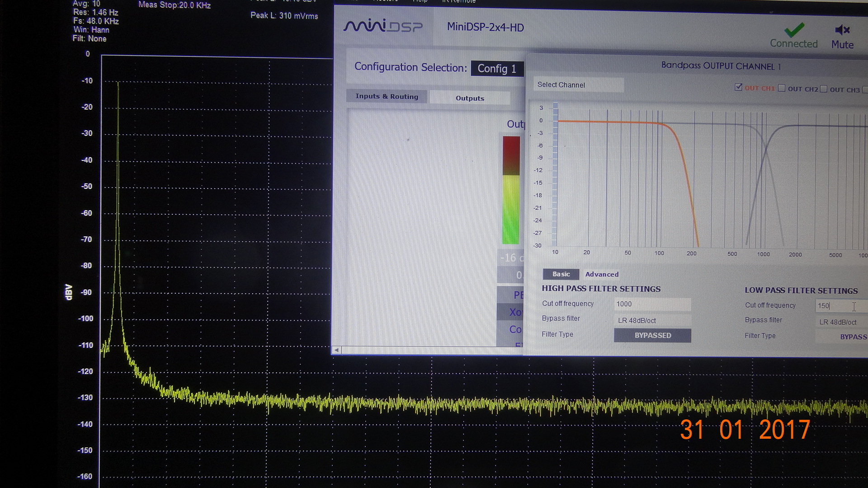Select the Basic crossover tab
Viewport: 868px width, 488px height.
pyautogui.click(x=561, y=274)
